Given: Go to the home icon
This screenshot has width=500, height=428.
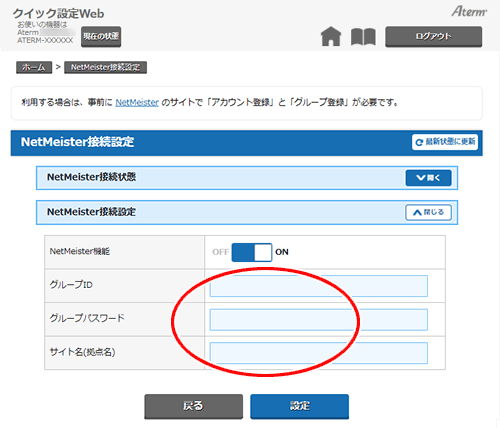Looking at the screenshot, I should tap(331, 36).
